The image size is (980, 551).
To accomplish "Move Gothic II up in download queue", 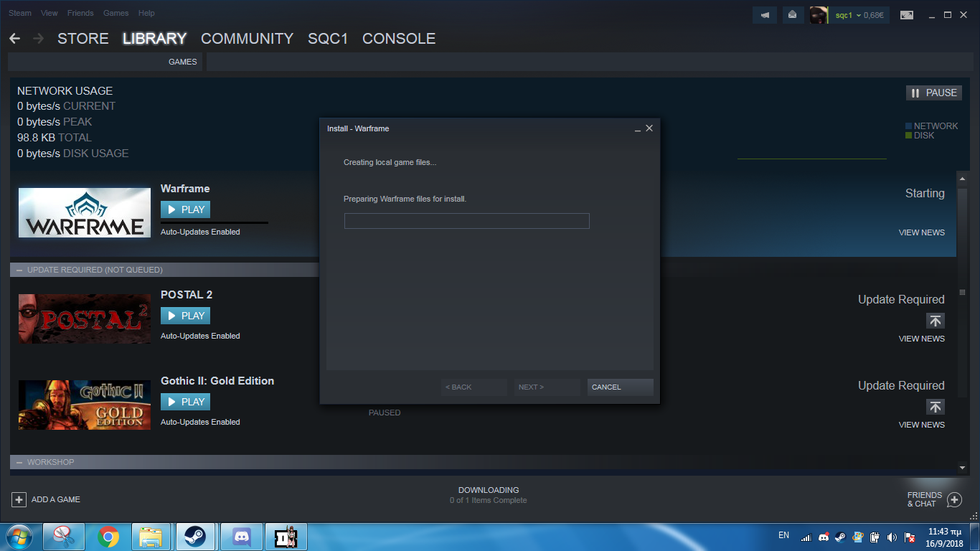I will 935,407.
